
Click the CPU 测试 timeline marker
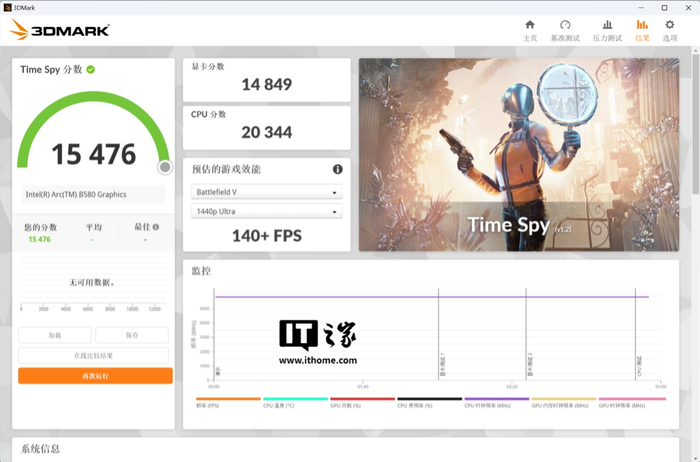(x=639, y=366)
